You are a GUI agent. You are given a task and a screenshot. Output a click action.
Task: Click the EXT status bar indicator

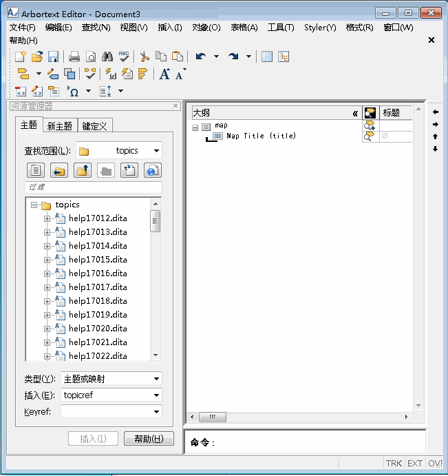[x=415, y=463]
